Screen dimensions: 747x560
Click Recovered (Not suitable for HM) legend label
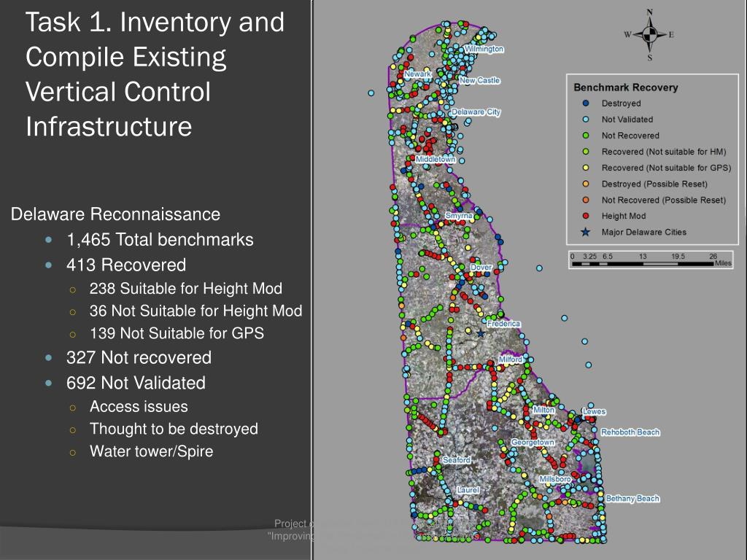[x=664, y=152]
